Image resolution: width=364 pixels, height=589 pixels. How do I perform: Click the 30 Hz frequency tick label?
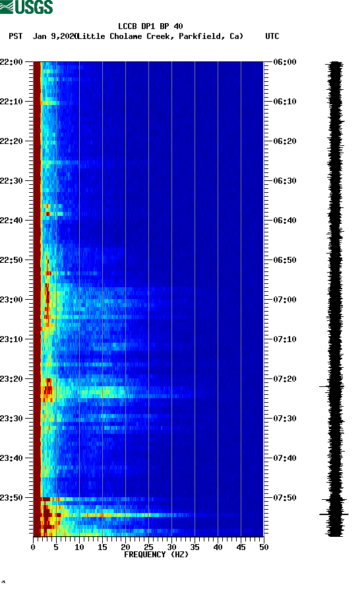click(171, 547)
